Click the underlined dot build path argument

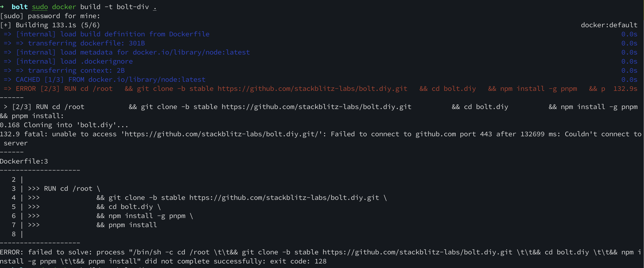155,7
